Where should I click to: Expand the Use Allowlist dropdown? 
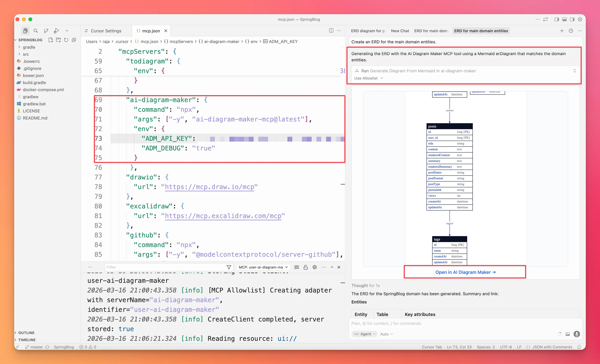(x=368, y=78)
